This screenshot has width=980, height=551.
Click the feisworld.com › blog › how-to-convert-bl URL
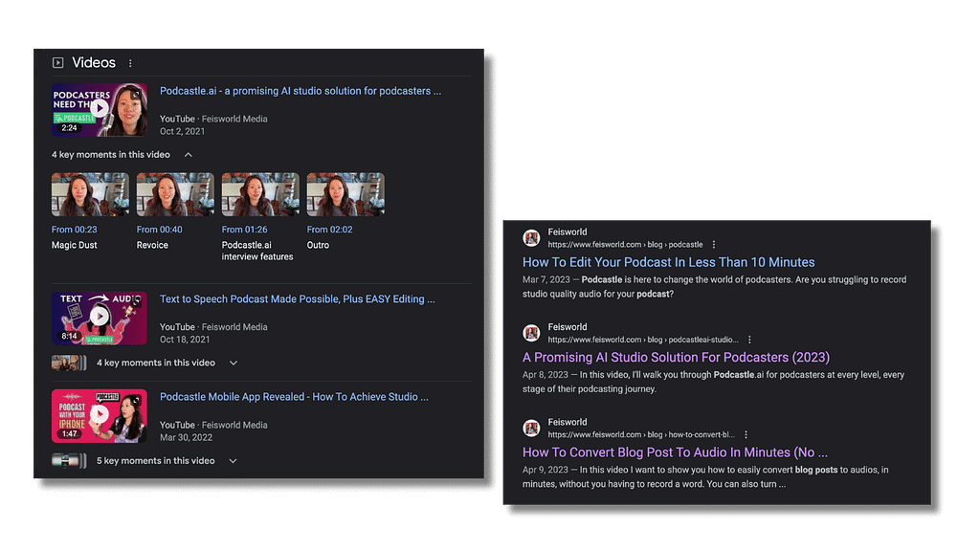click(641, 435)
